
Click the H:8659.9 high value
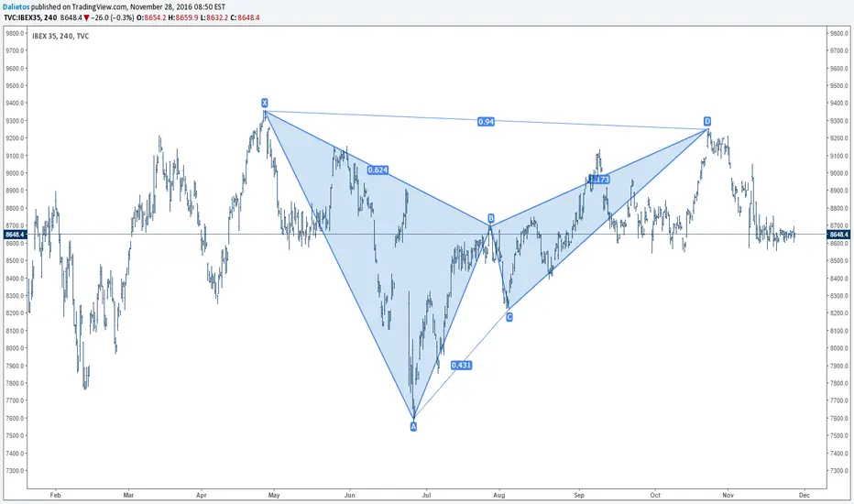pos(183,17)
